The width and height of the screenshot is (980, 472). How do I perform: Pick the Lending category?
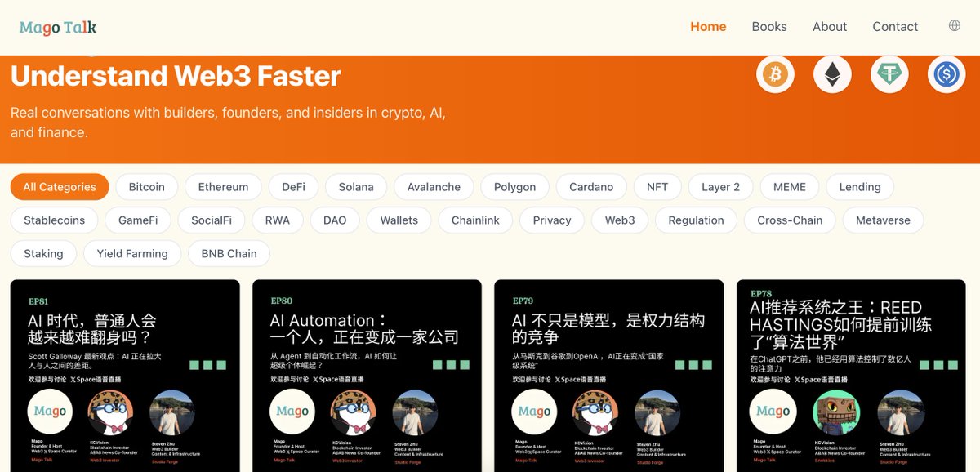pyautogui.click(x=860, y=187)
